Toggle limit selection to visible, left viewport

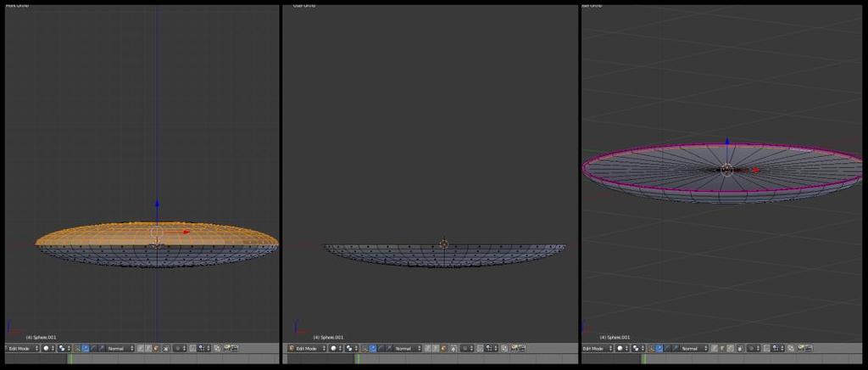pyautogui.click(x=166, y=349)
